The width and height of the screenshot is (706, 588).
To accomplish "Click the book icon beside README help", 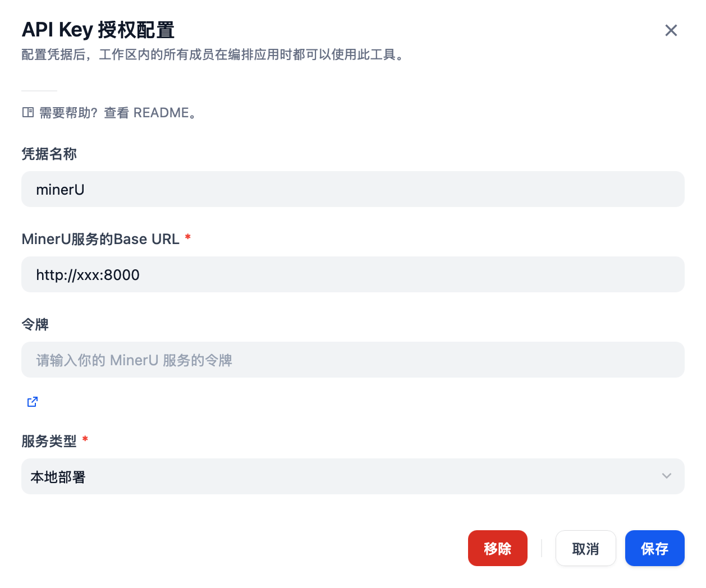I will tap(28, 113).
